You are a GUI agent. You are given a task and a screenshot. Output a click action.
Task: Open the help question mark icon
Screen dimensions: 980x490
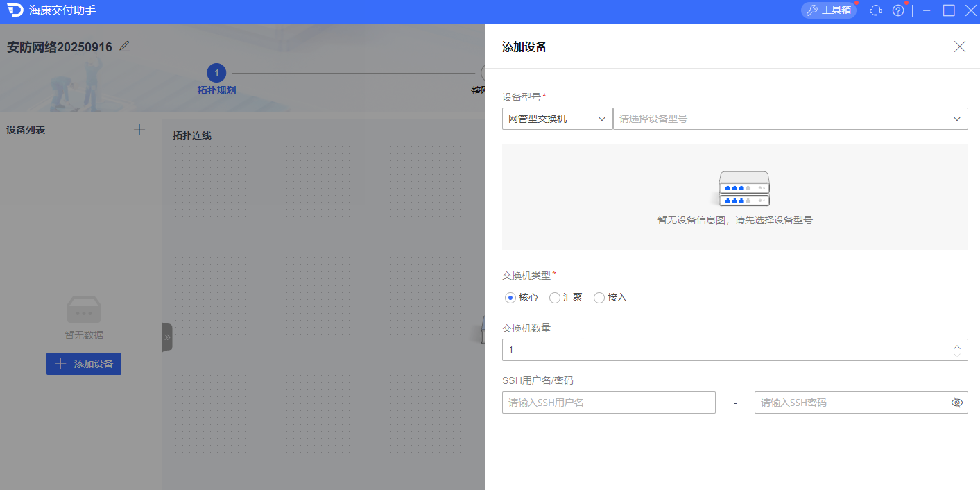[x=898, y=10]
